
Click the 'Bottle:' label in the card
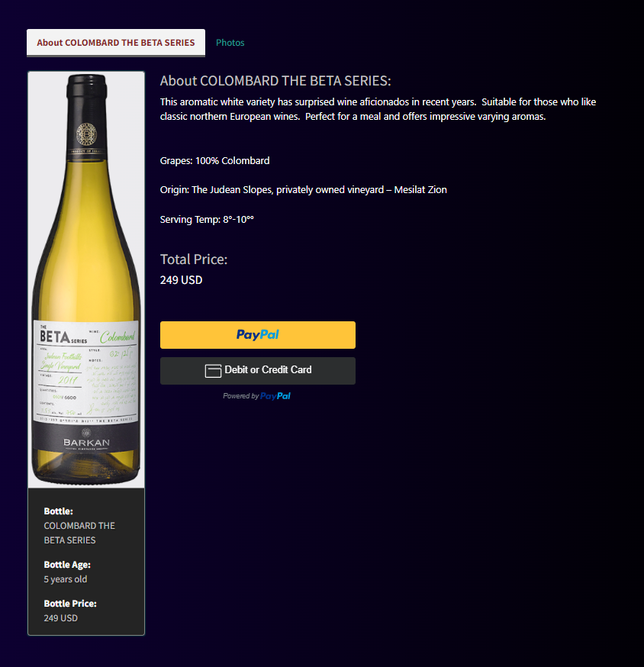(58, 511)
